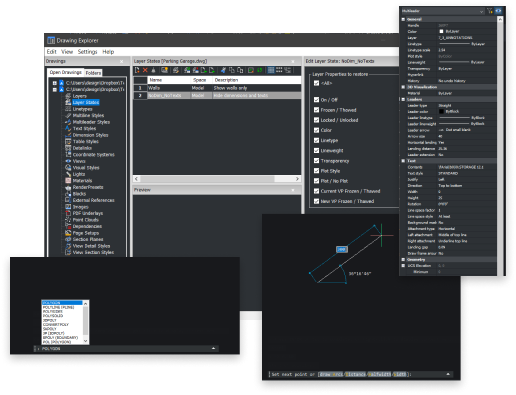Click the New layer state icon
516x395 pixels.
[x=137, y=70]
